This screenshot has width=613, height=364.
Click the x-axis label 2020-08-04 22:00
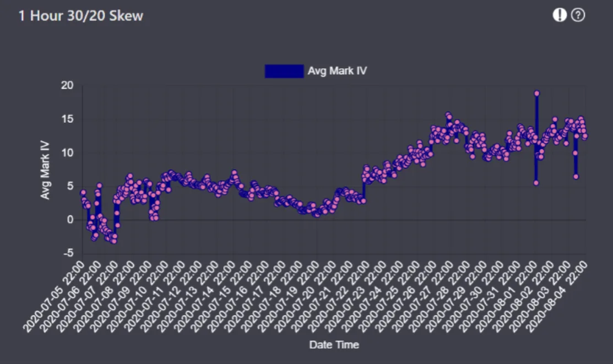[x=557, y=297]
